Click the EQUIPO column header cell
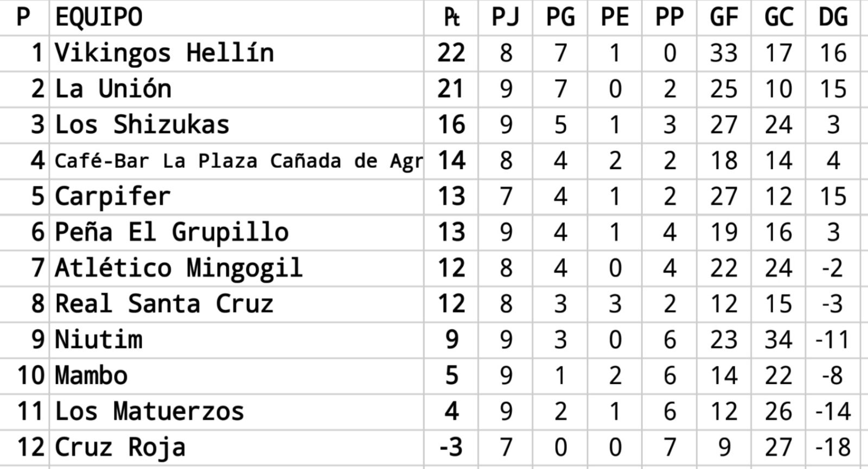The height and width of the screenshot is (469, 868). 99,17
